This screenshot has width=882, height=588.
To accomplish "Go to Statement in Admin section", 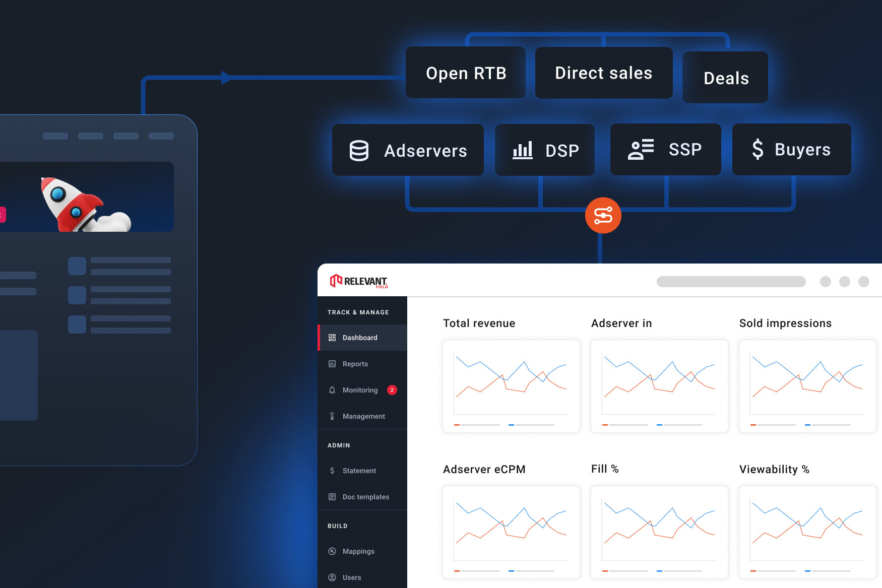I will coord(362,471).
